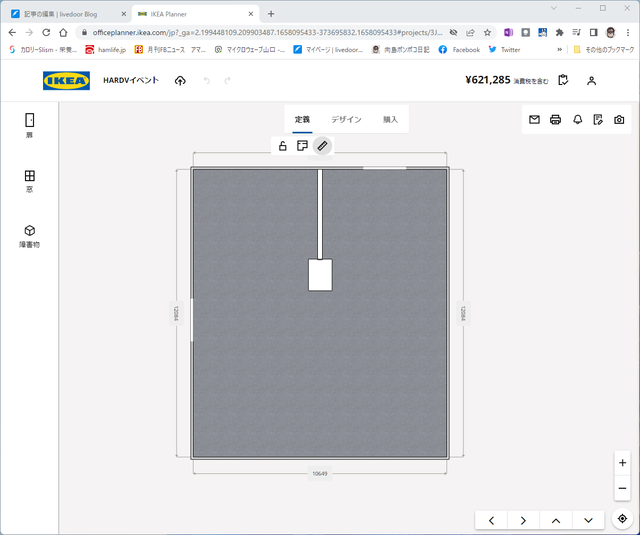640x535 pixels.
Task: Open the window (窓) tool in sidebar
Action: [x=29, y=181]
